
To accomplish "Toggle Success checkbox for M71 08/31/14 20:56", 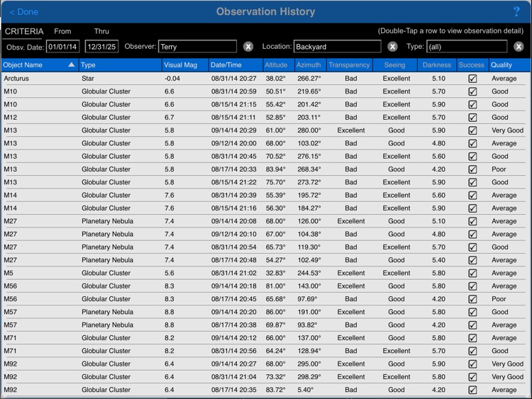I will (472, 352).
